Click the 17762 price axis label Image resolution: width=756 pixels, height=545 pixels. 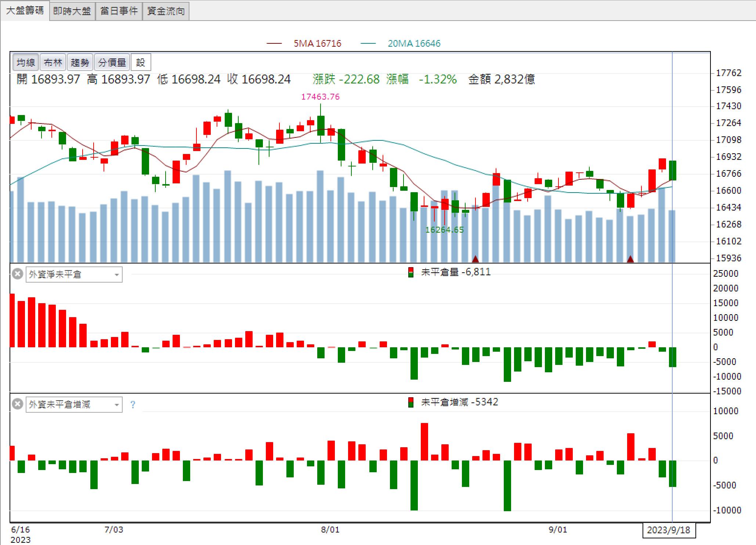click(x=729, y=73)
